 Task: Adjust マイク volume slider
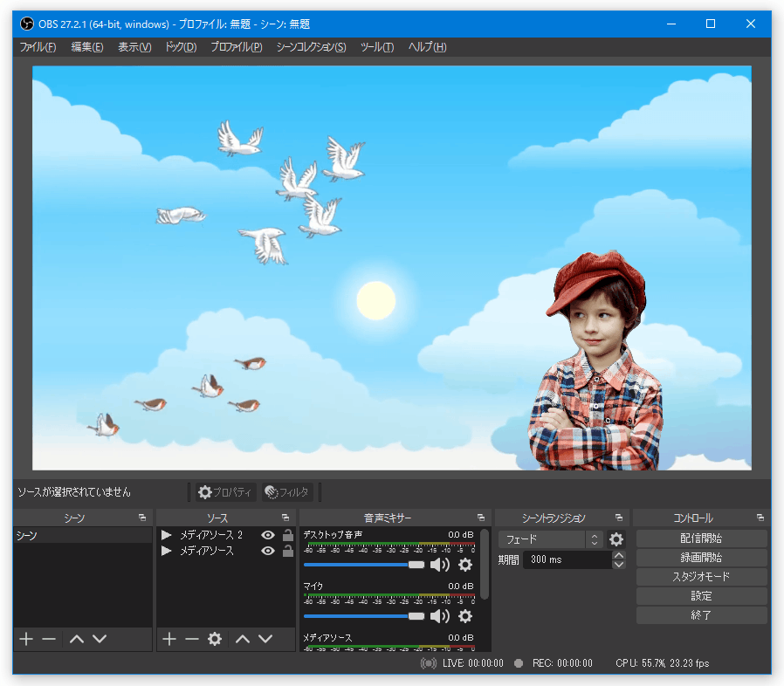[364, 616]
